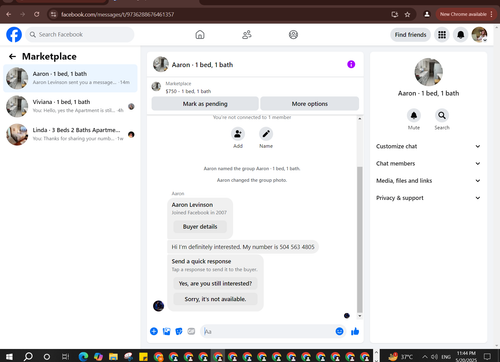Open Chrome profile icon in toolbar
This screenshot has height=362, width=500.
point(427,14)
